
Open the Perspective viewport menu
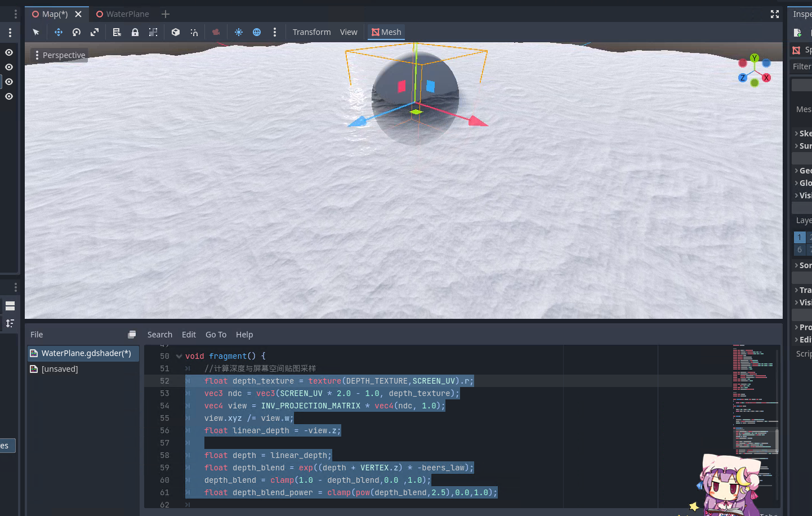coord(60,55)
